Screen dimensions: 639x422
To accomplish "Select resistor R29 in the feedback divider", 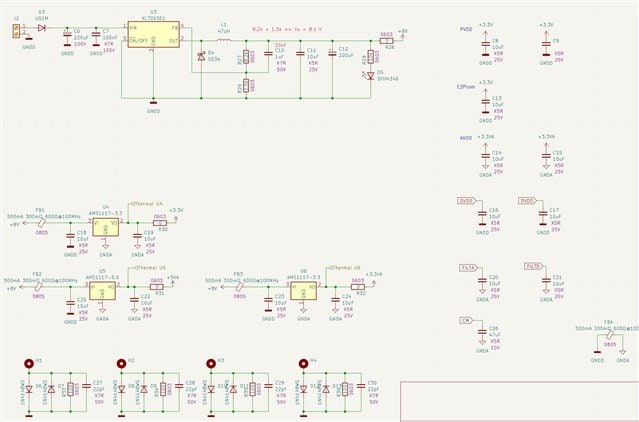I will click(x=246, y=86).
